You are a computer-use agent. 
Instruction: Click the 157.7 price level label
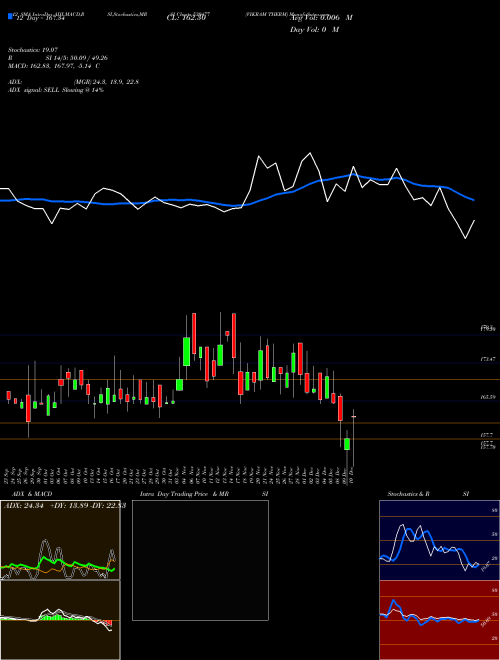pyautogui.click(x=488, y=435)
